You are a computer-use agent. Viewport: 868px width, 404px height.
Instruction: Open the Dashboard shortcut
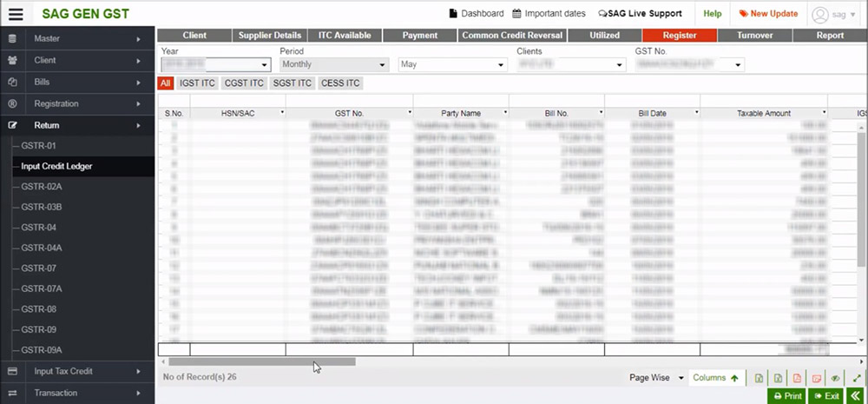click(x=476, y=14)
